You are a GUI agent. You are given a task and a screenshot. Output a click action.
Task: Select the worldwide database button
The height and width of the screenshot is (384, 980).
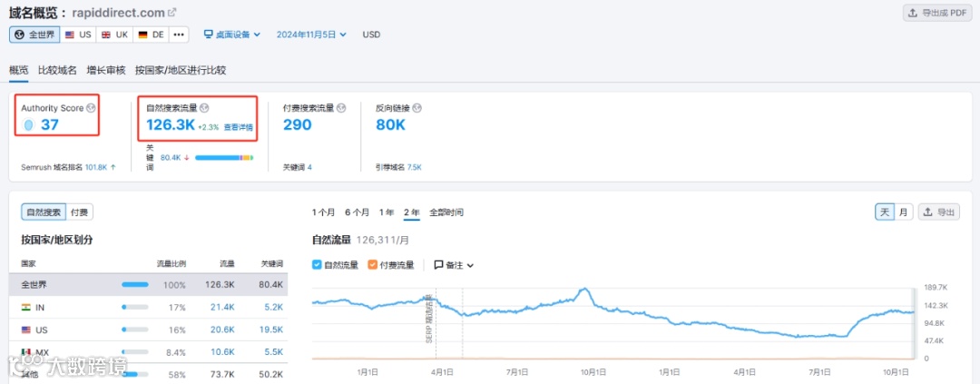tap(34, 34)
